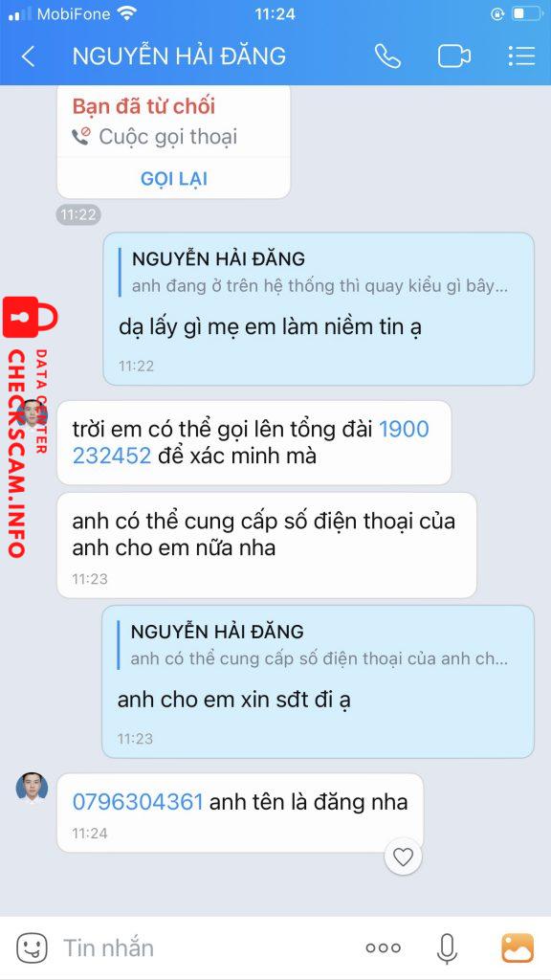This screenshot has width=551, height=980.
Task: Open the conversation options list menu
Action: 521,56
